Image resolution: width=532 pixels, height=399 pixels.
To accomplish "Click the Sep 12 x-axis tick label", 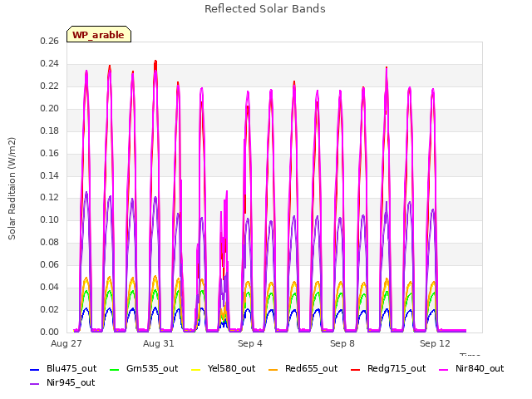I will click(x=435, y=343).
